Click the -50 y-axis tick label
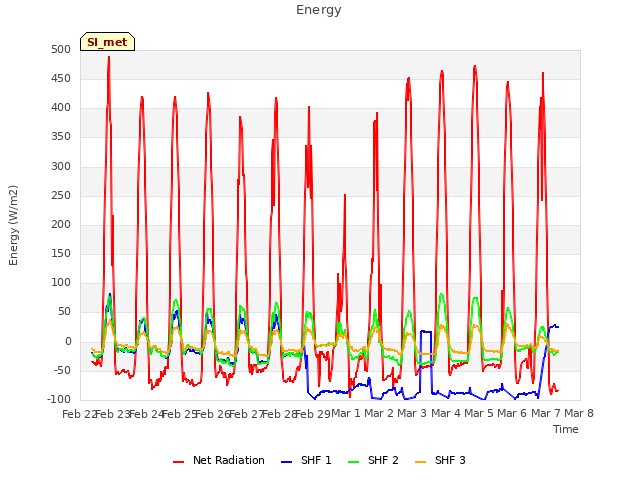 point(62,371)
